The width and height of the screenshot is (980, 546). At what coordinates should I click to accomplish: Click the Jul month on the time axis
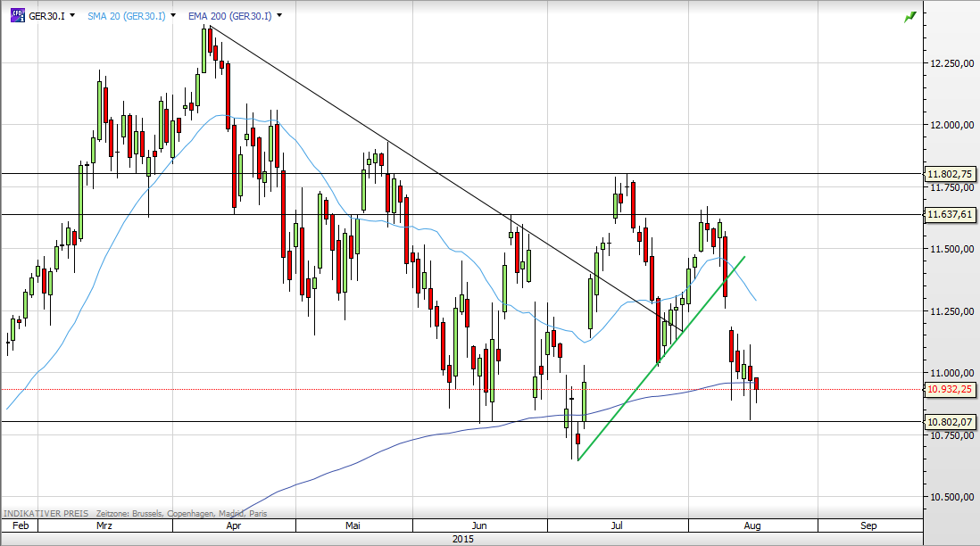click(x=617, y=525)
